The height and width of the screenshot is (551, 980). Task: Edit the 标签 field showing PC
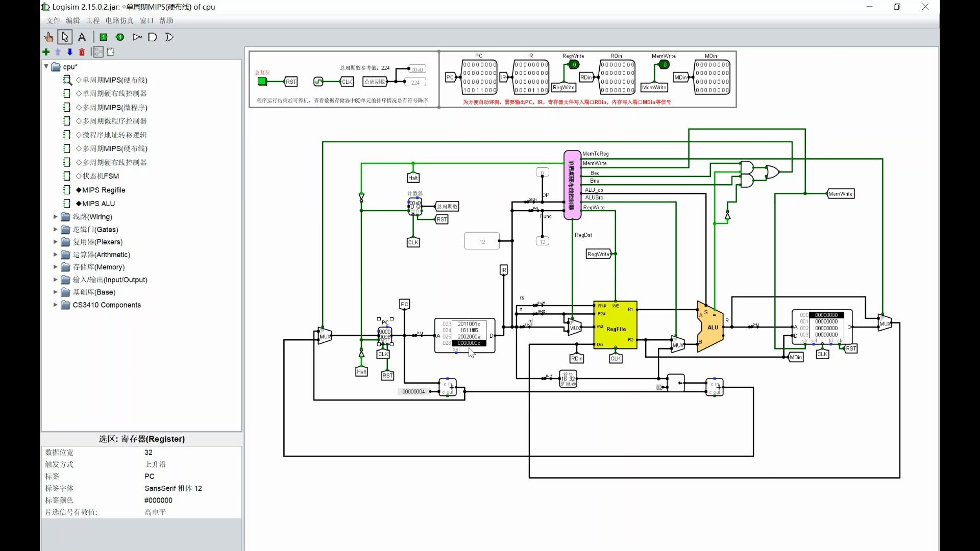(191, 477)
